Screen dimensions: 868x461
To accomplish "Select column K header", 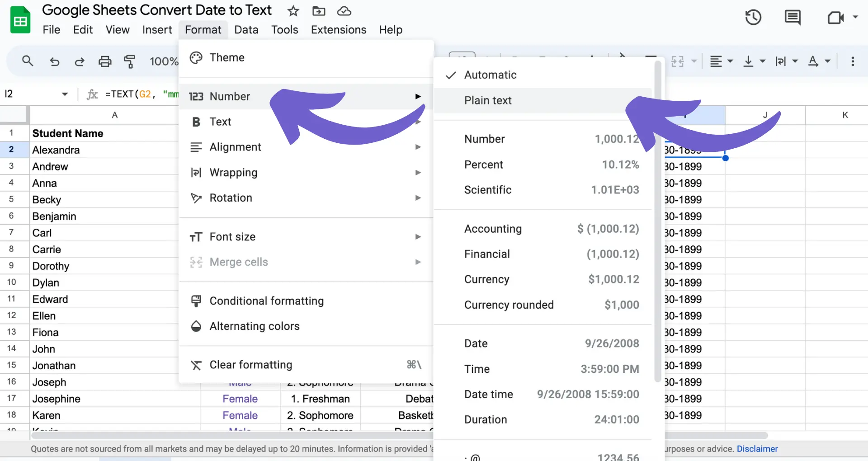I will click(x=845, y=115).
